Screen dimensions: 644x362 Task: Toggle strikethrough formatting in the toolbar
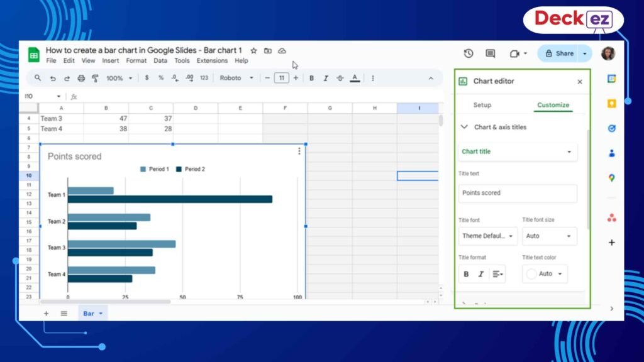tap(340, 77)
